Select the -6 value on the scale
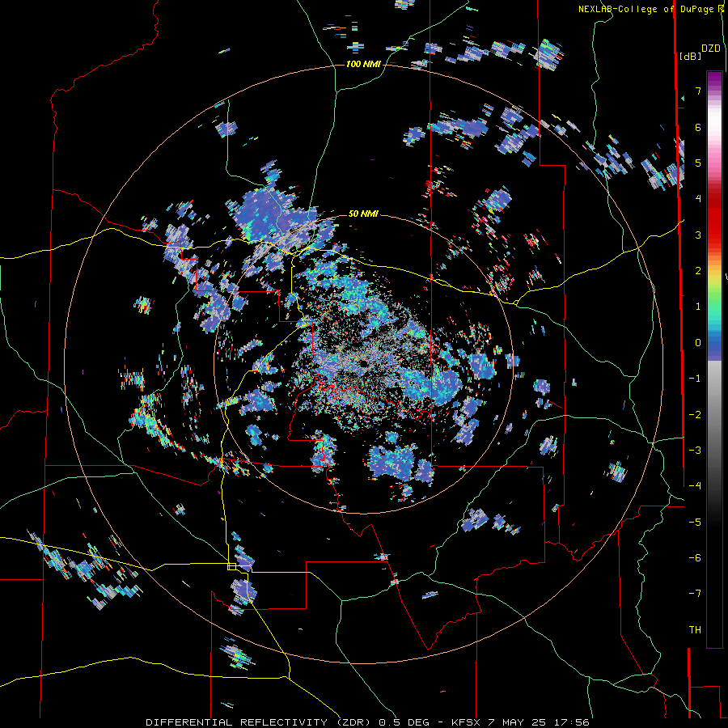 [x=695, y=557]
